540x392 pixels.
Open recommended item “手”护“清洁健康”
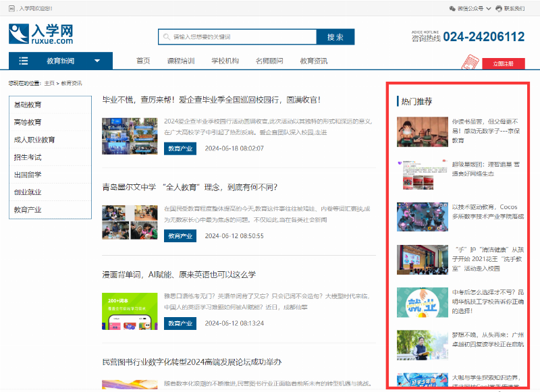(487, 259)
